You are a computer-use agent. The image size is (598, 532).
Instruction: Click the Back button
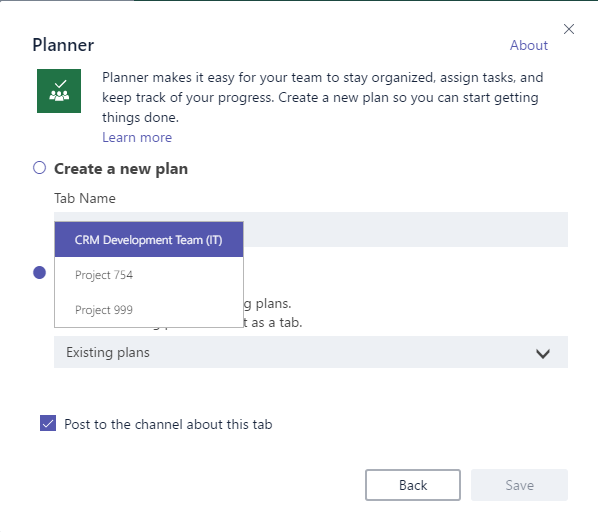[413, 485]
